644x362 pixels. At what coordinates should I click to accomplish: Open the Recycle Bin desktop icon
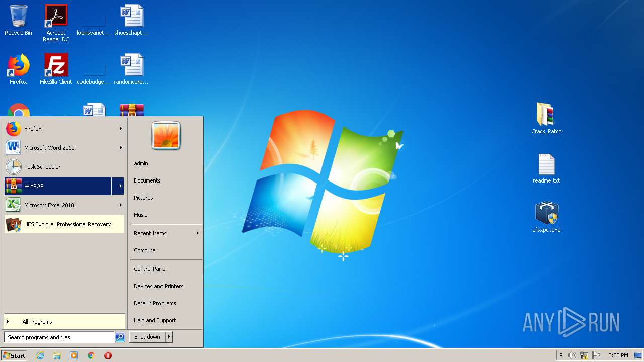point(18,20)
